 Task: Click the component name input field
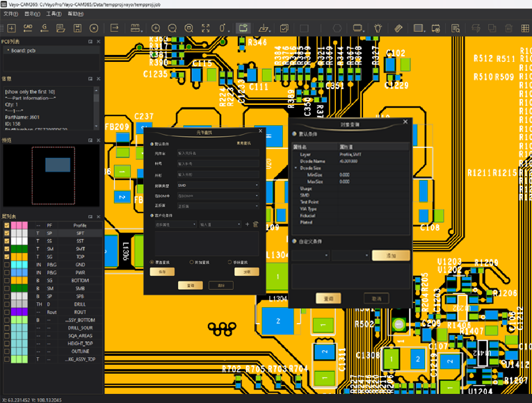click(218, 152)
